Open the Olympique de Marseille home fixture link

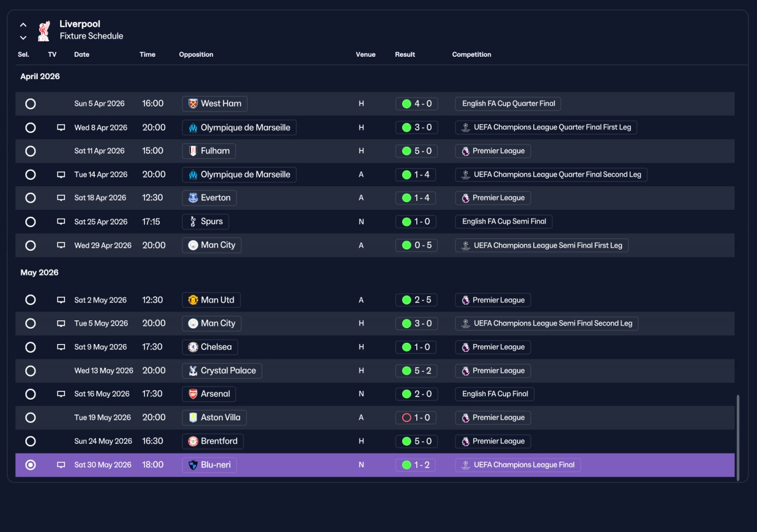click(239, 128)
